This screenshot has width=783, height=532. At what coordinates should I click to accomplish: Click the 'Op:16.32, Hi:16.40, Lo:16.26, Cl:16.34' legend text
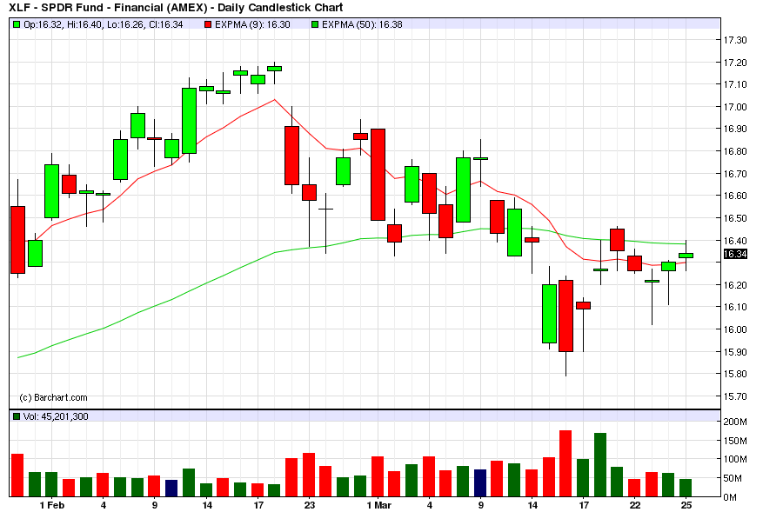click(x=104, y=24)
